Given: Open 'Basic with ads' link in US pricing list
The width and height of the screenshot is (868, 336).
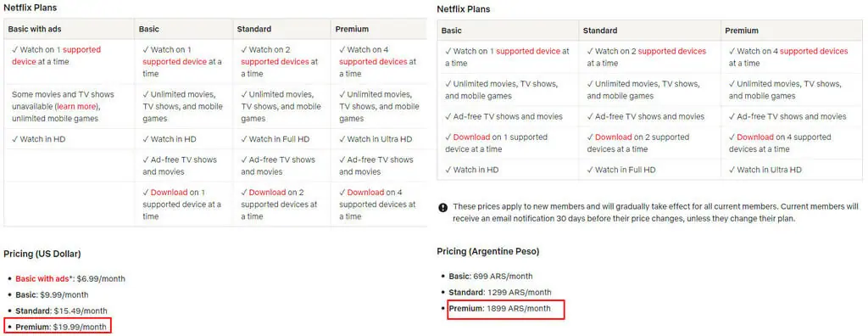Looking at the screenshot, I should 42,279.
